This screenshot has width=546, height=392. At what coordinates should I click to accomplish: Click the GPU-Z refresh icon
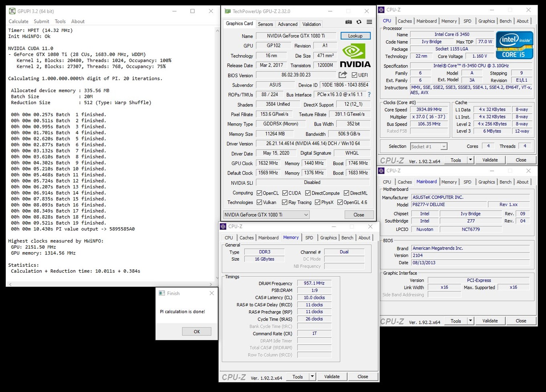coord(359,22)
